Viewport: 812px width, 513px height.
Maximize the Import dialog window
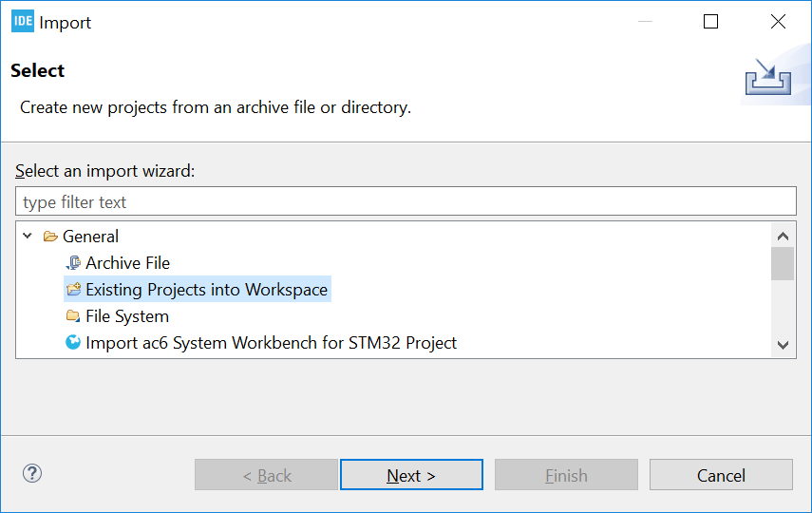coord(710,21)
